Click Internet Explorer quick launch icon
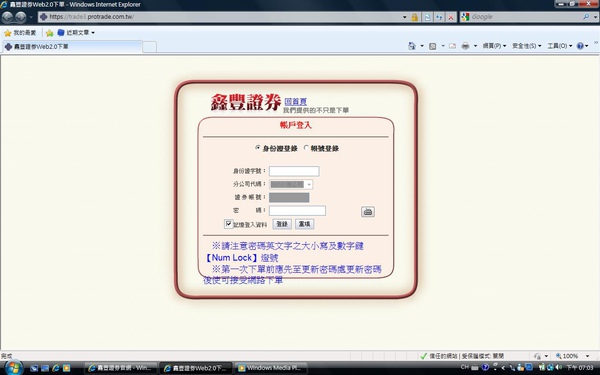 point(56,368)
